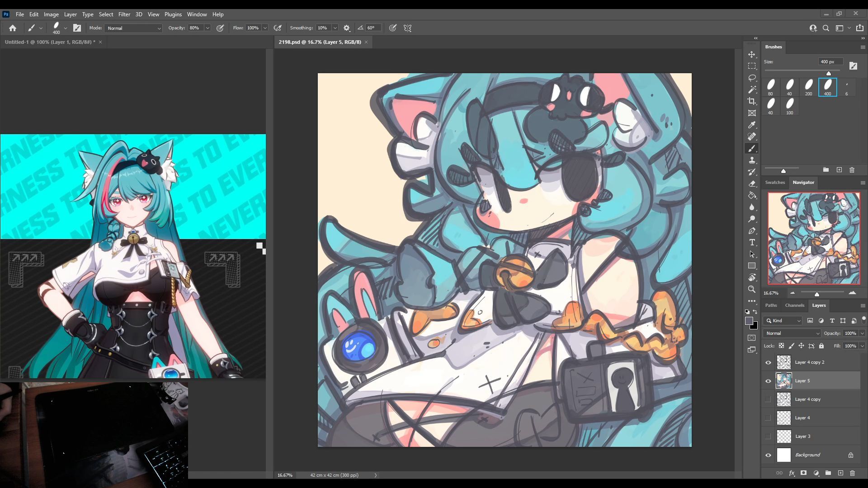This screenshot has width=868, height=488.
Task: Open the Flow dropdown arrow
Action: (265, 28)
